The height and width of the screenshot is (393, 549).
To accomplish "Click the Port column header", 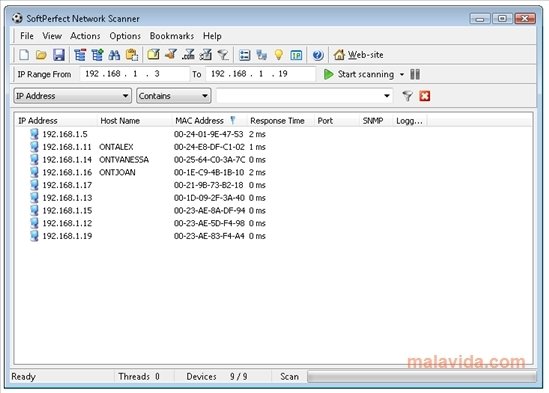I will pos(336,120).
